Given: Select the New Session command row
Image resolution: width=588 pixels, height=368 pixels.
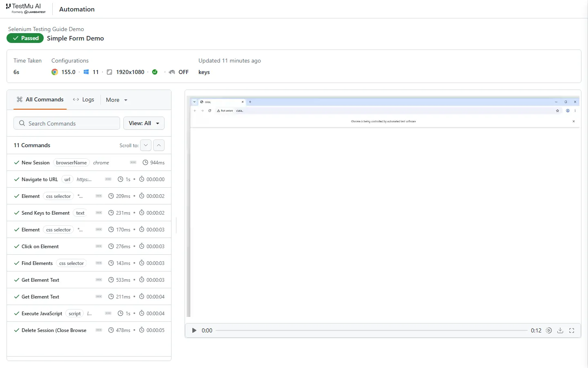Looking at the screenshot, I should pyautogui.click(x=89, y=162).
